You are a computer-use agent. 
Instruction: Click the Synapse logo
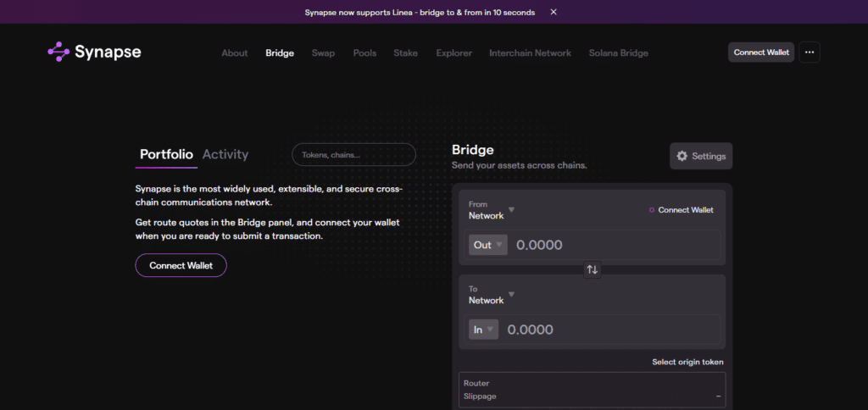(94, 52)
